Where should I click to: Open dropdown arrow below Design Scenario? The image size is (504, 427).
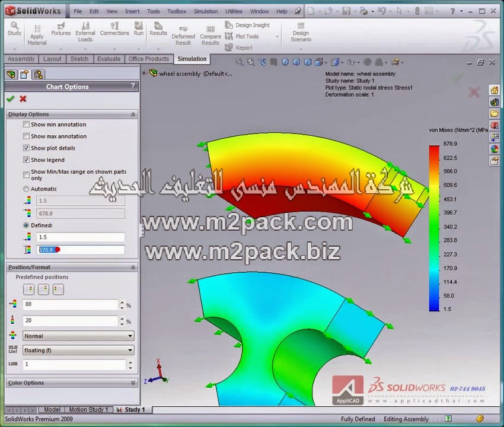(301, 49)
